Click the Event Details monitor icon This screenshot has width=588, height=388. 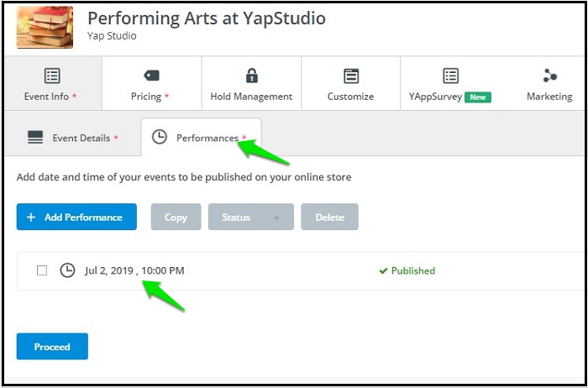click(35, 138)
